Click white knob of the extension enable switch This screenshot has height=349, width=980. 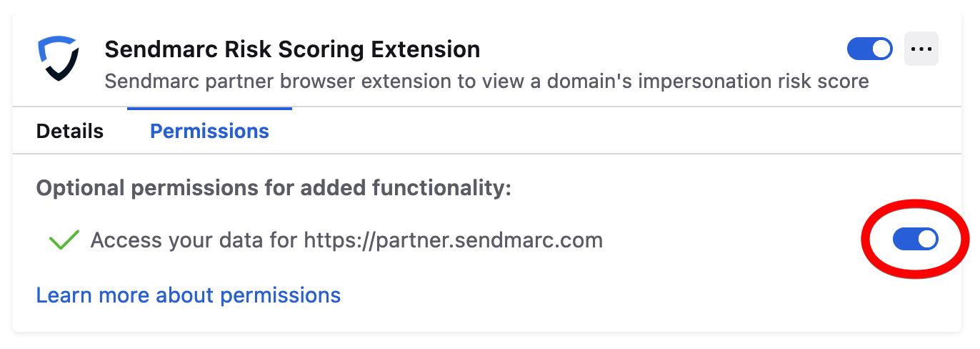point(881,49)
